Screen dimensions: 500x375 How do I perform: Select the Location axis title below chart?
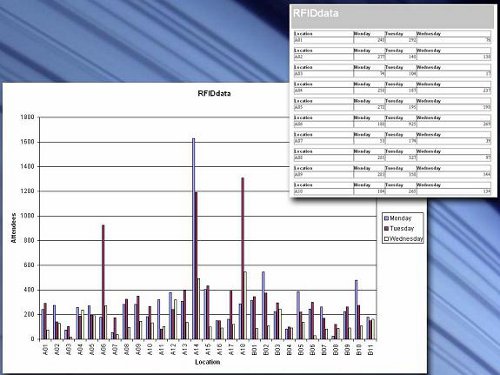pos(207,362)
